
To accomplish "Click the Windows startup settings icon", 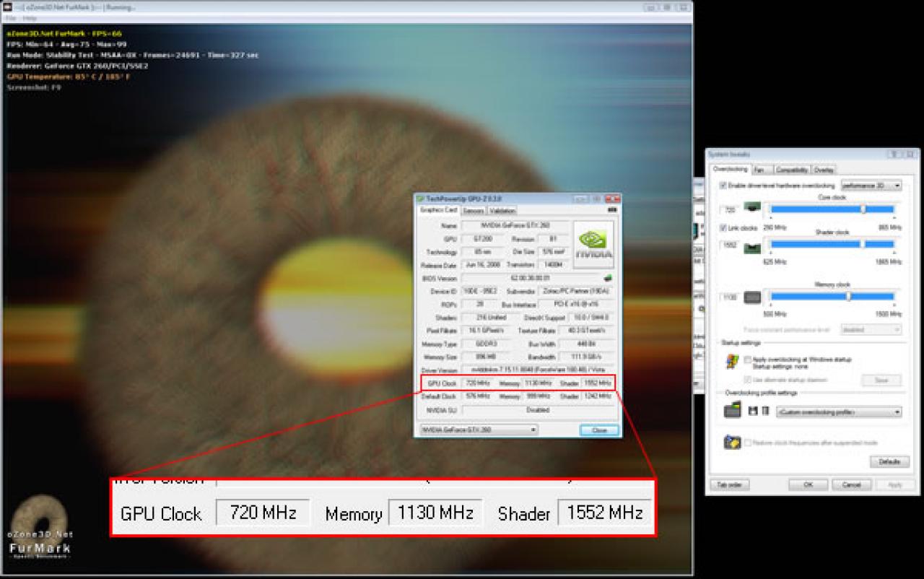I will click(x=732, y=362).
